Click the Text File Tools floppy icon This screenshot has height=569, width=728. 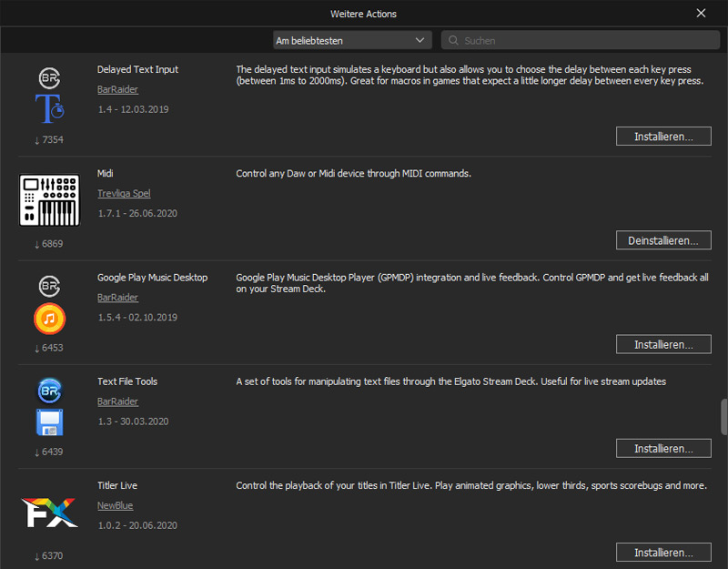pyautogui.click(x=49, y=422)
